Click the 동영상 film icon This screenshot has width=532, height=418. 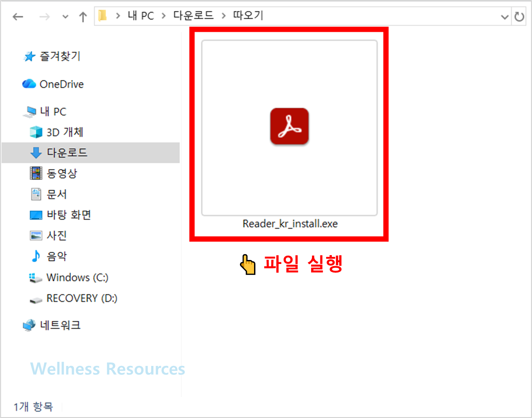[x=36, y=173]
